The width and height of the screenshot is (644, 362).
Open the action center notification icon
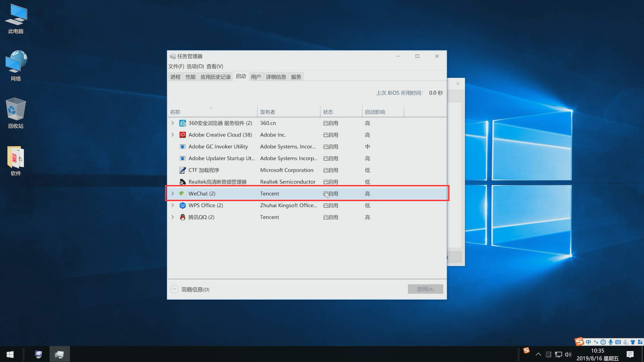pyautogui.click(x=630, y=354)
